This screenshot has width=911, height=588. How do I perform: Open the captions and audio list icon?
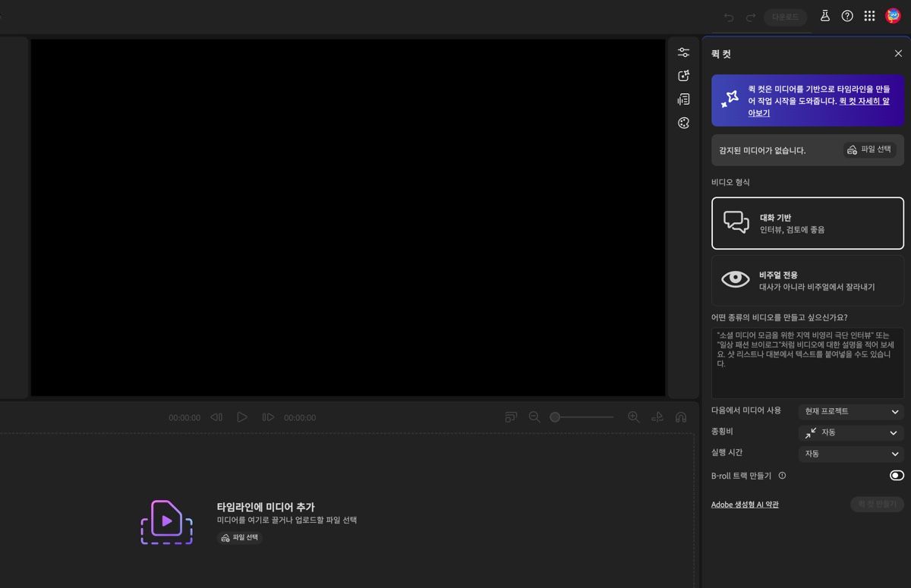click(x=683, y=99)
